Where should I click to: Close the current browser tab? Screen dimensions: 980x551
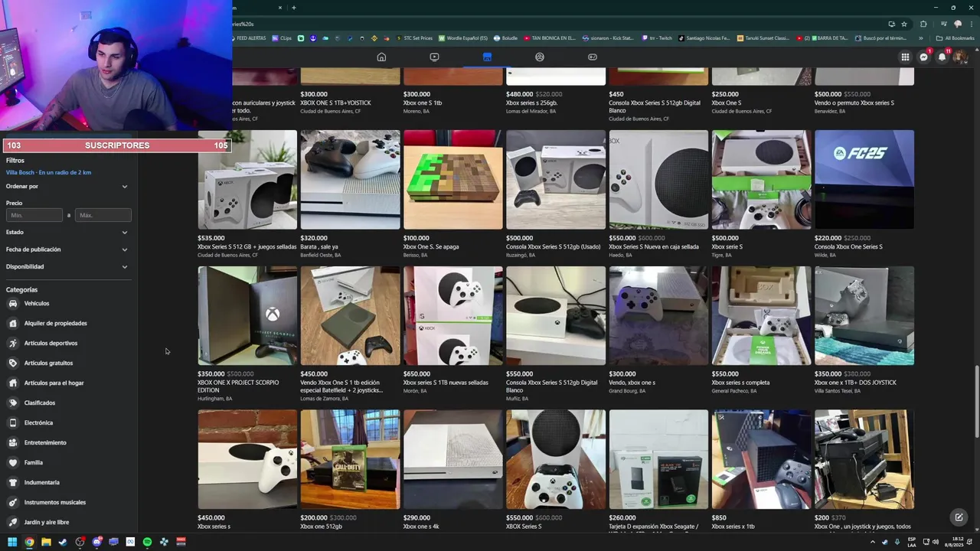click(x=279, y=8)
